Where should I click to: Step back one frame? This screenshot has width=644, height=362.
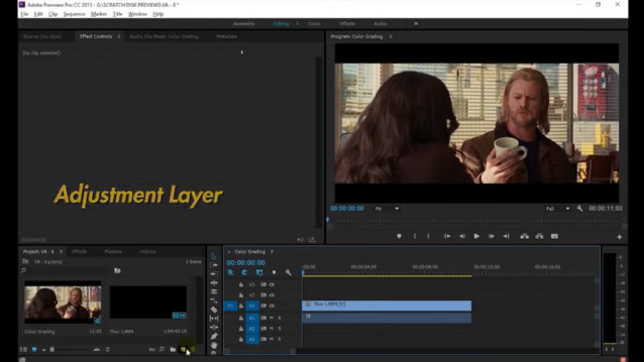tap(462, 237)
